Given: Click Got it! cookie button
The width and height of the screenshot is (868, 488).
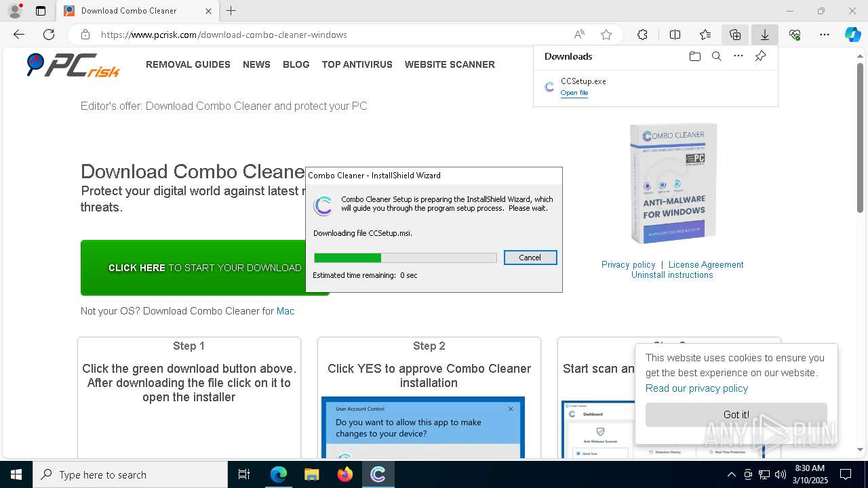Looking at the screenshot, I should click(736, 415).
